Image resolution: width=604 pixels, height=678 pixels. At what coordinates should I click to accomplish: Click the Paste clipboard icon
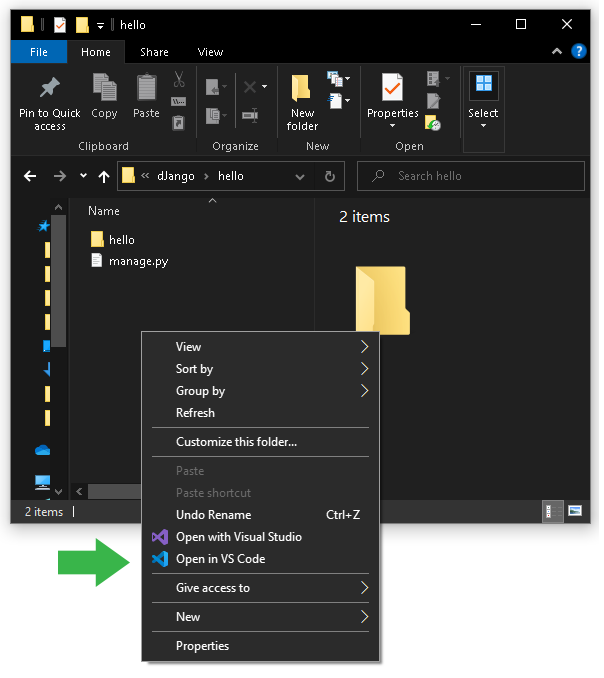click(147, 88)
